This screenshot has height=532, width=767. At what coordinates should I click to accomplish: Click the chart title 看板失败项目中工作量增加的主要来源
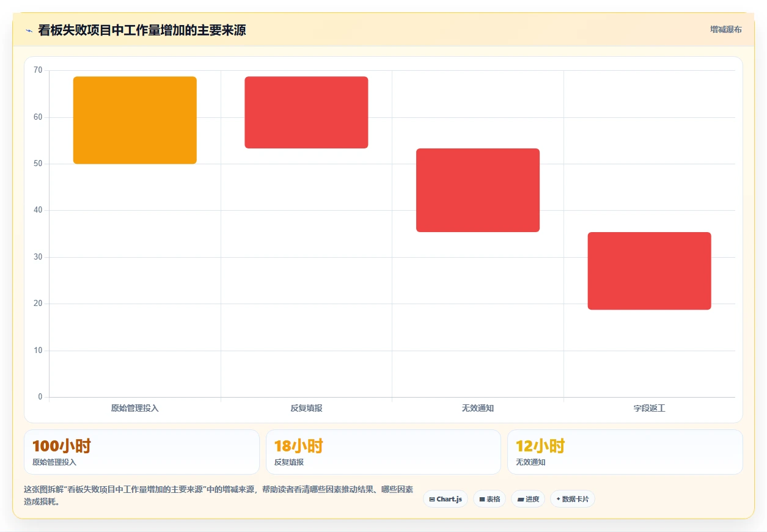[142, 30]
